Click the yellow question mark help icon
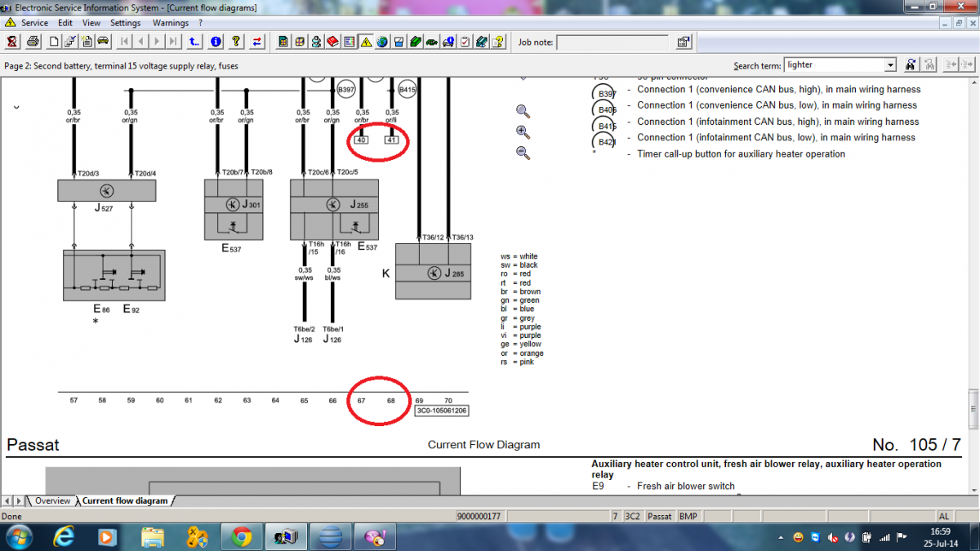The height and width of the screenshot is (551, 980). coord(236,42)
